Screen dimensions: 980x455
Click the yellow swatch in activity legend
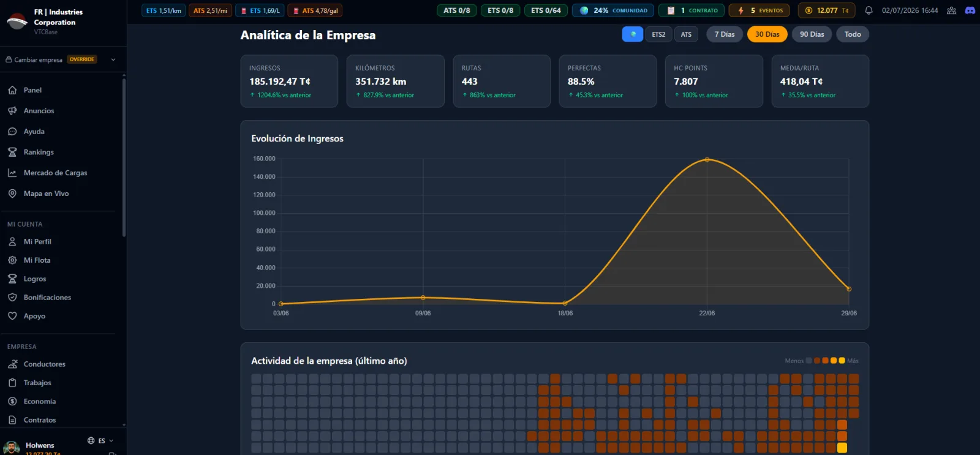click(x=842, y=361)
